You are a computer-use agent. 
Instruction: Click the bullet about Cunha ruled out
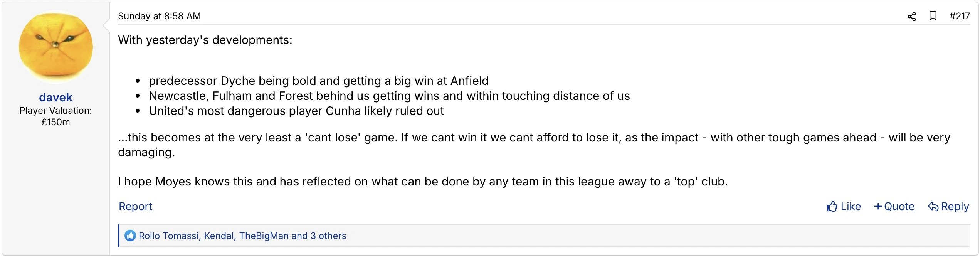pyautogui.click(x=296, y=111)
